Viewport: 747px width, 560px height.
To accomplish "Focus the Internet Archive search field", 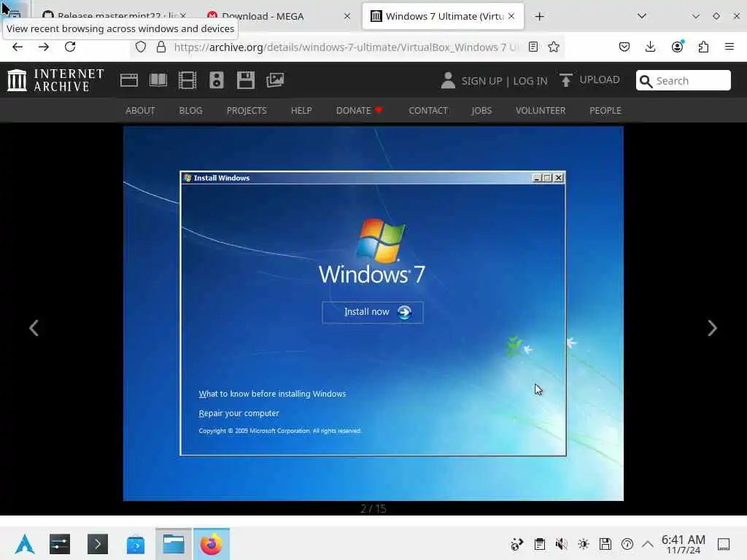I will (x=683, y=80).
